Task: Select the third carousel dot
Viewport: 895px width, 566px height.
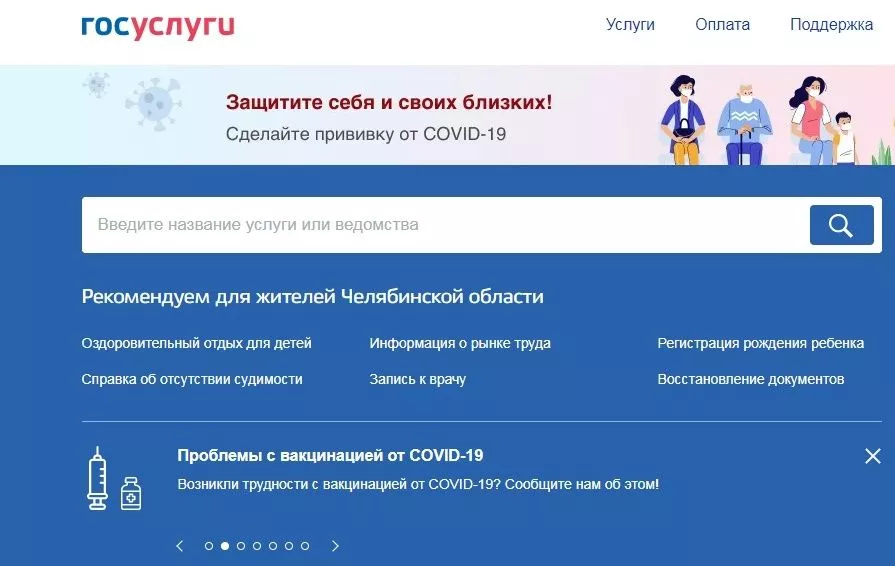Action: pyautogui.click(x=241, y=546)
